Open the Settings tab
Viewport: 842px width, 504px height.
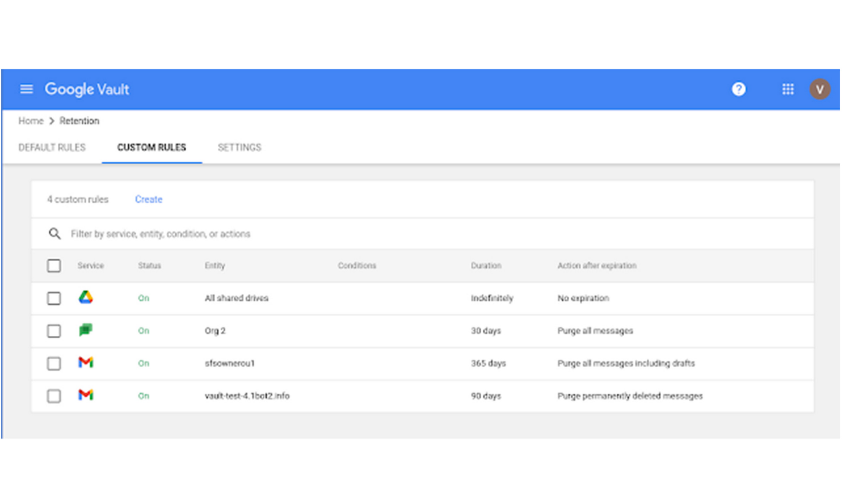[x=240, y=147]
